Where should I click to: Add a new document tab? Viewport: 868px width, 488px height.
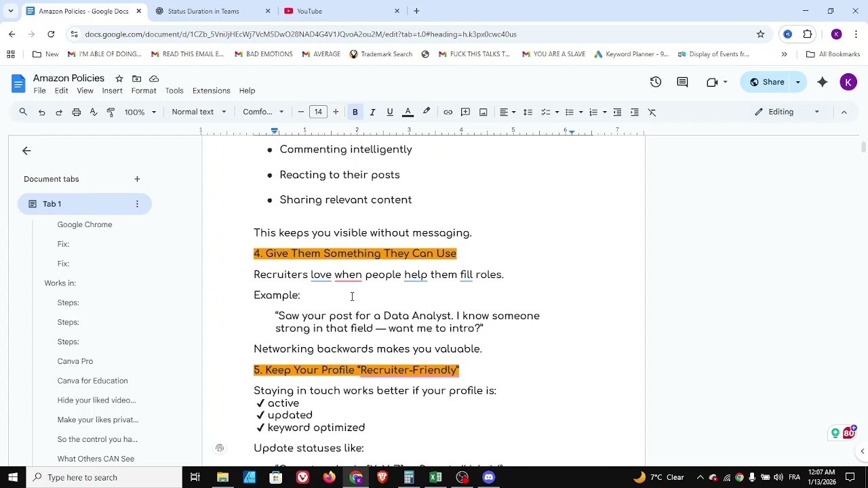137,179
